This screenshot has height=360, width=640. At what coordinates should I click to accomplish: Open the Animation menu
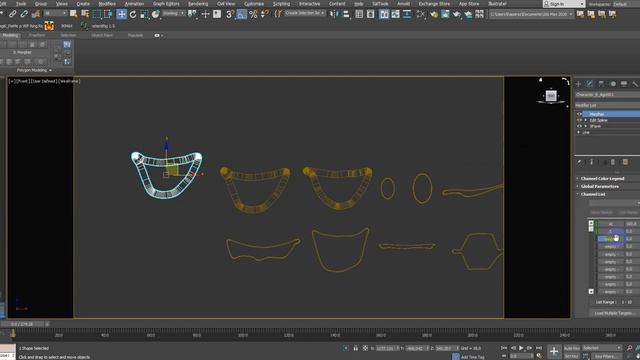click(x=134, y=4)
